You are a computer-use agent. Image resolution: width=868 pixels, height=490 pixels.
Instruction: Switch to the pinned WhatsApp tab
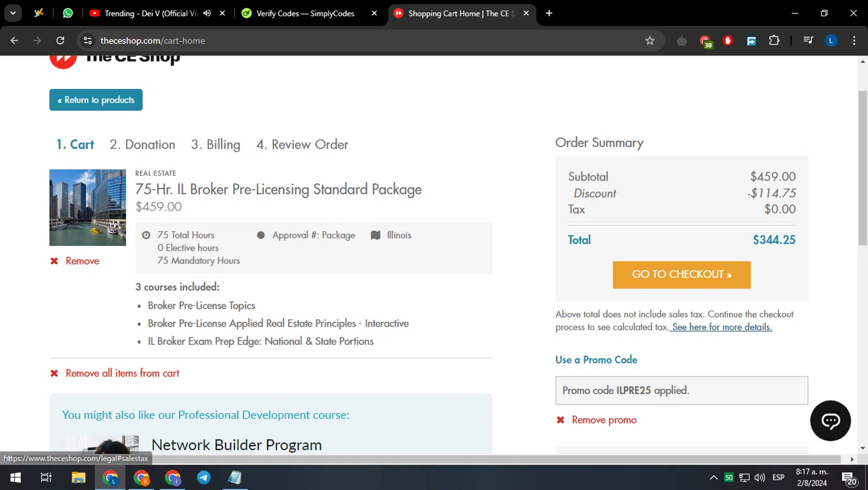[x=68, y=13]
